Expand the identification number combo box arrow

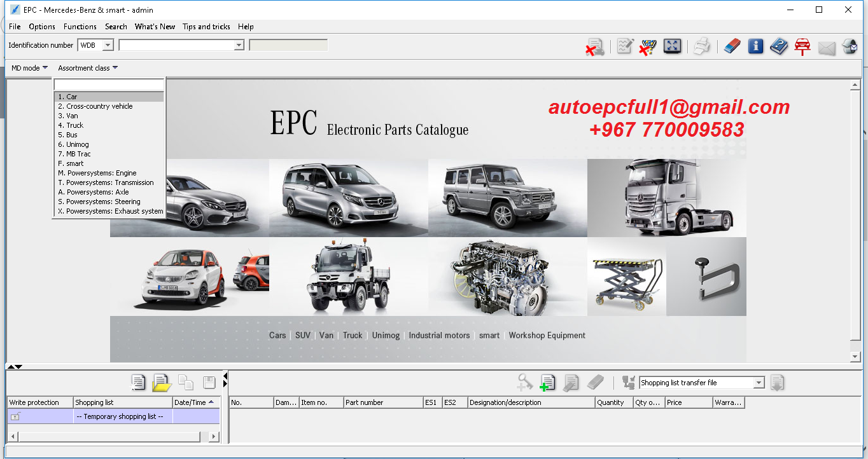tap(239, 45)
